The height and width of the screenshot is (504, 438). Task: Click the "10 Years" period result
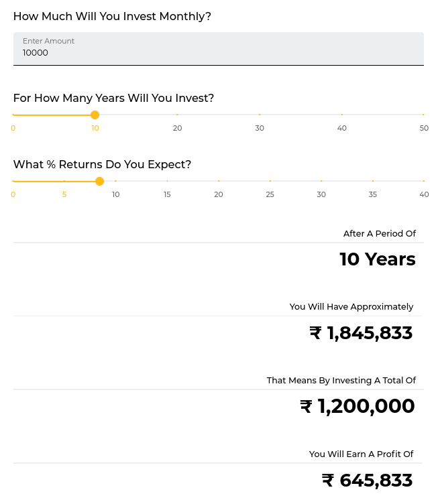click(x=377, y=259)
